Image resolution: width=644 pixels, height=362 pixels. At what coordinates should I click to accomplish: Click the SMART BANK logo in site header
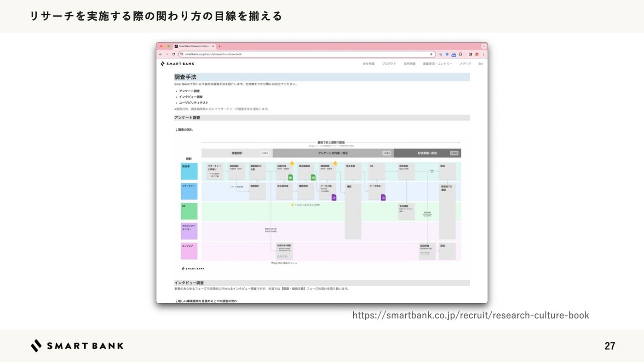(x=178, y=64)
